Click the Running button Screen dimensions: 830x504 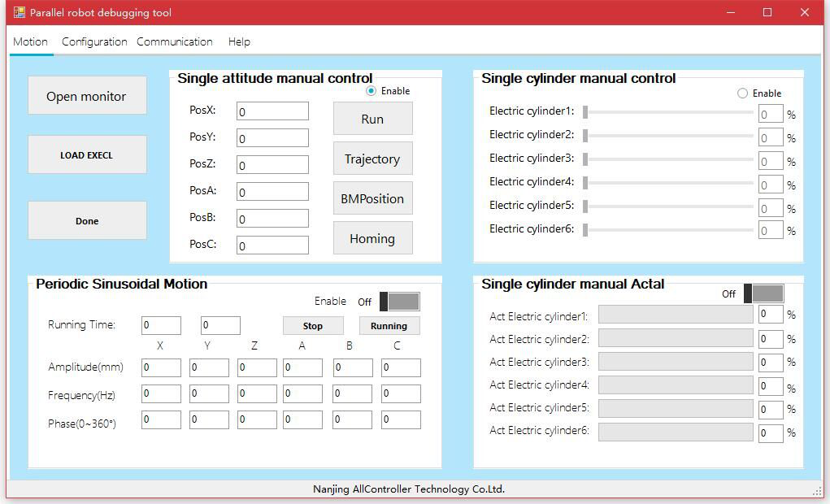click(x=389, y=326)
